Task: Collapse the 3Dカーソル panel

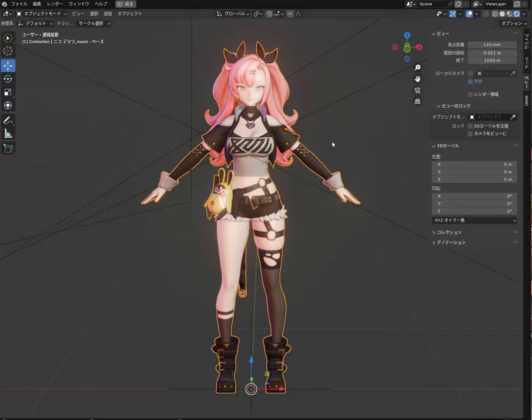Action: [446, 146]
